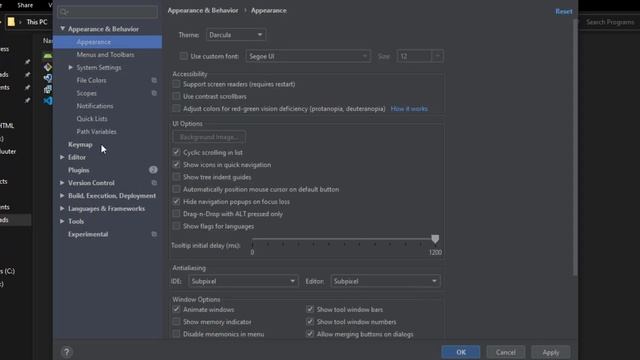The height and width of the screenshot is (360, 640).
Task: Toggle the Animate windows checkbox
Action: click(x=176, y=309)
